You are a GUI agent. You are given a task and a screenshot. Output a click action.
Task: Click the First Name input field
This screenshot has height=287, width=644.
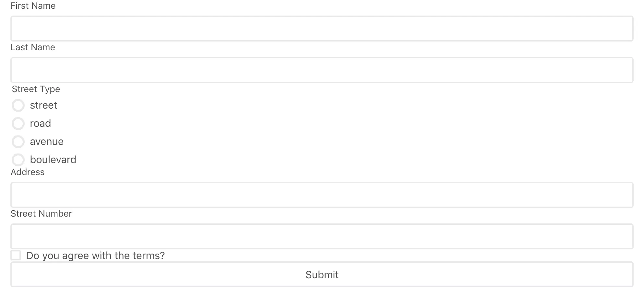(x=322, y=29)
